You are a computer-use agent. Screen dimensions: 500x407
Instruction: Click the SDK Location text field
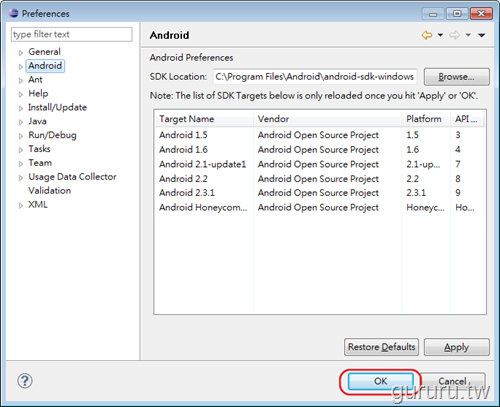click(x=315, y=77)
